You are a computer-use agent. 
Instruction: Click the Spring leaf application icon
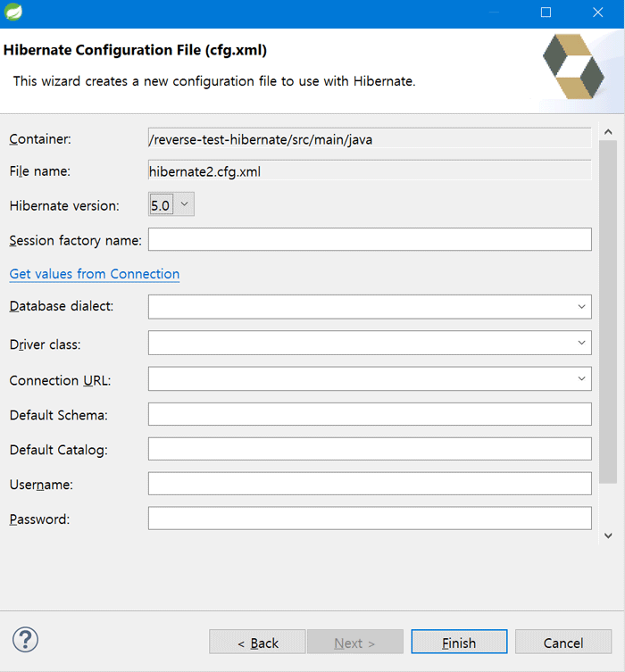12,12
